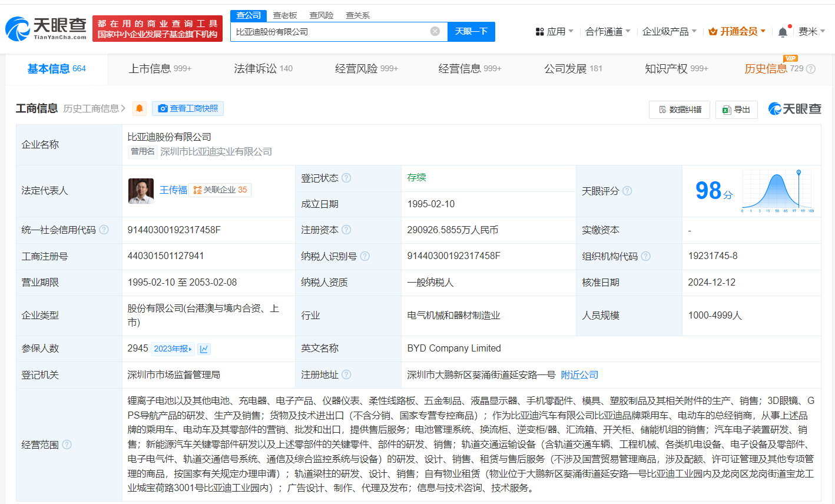This screenshot has width=835, height=504.
Task: Click help icon beside 统一社会信用代码
Action: tap(104, 230)
